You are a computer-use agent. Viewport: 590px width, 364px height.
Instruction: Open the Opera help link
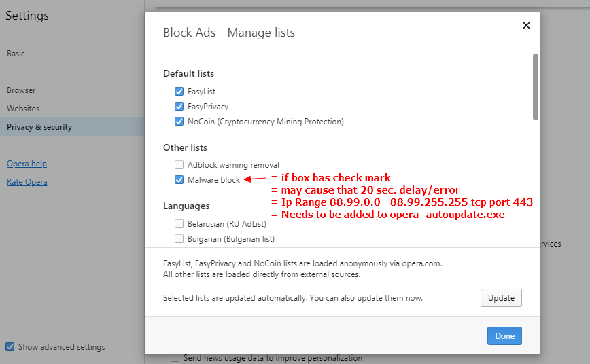[x=27, y=164]
